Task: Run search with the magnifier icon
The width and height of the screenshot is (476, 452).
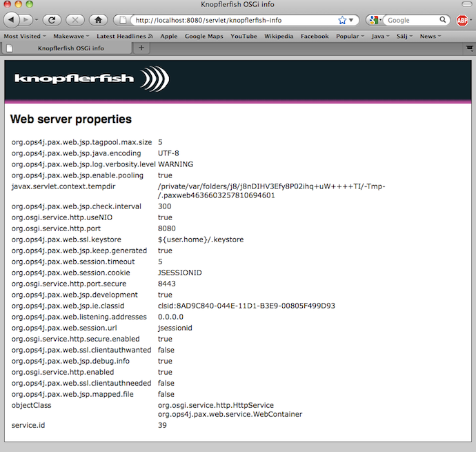Action: [x=443, y=20]
